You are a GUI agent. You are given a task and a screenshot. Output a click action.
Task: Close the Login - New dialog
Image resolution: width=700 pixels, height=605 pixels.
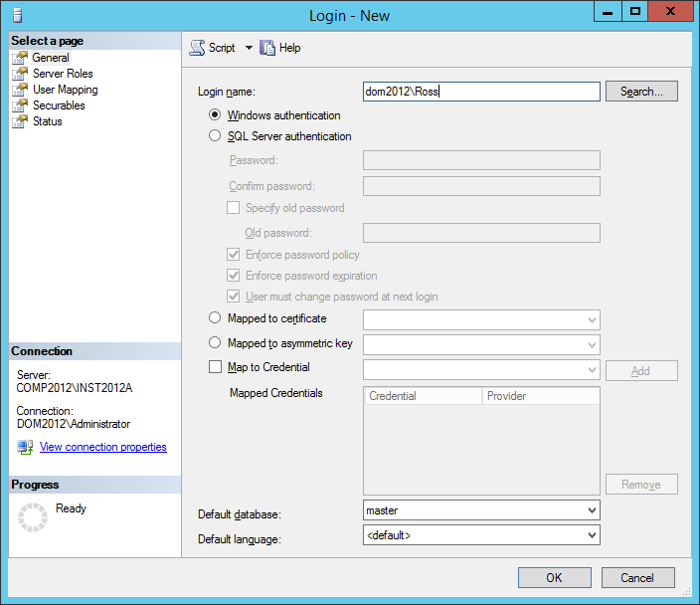point(670,11)
